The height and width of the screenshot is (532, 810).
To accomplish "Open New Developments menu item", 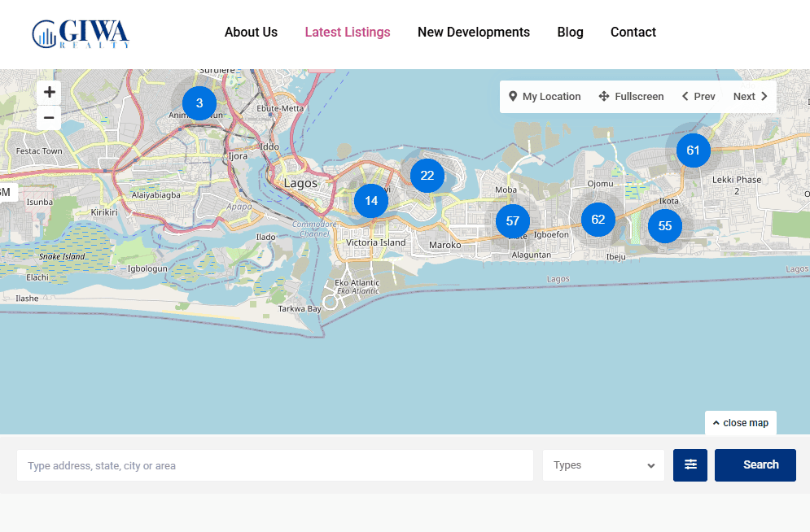I will pyautogui.click(x=473, y=32).
